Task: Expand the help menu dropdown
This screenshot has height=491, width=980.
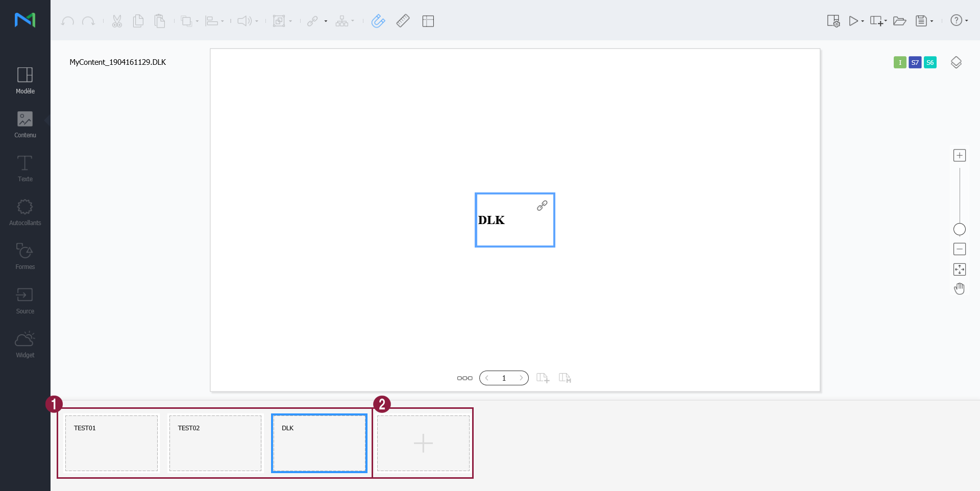Action: point(967,21)
